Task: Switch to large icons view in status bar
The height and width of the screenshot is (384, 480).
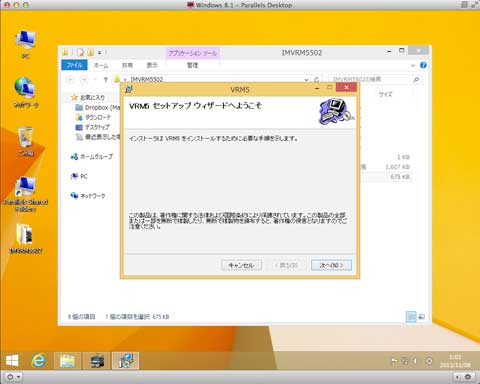Action: (x=421, y=317)
